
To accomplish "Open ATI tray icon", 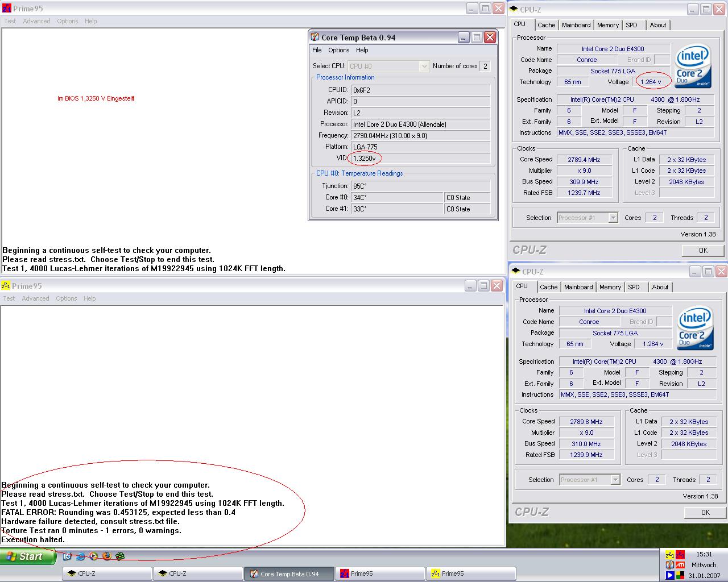I will pyautogui.click(x=680, y=565).
